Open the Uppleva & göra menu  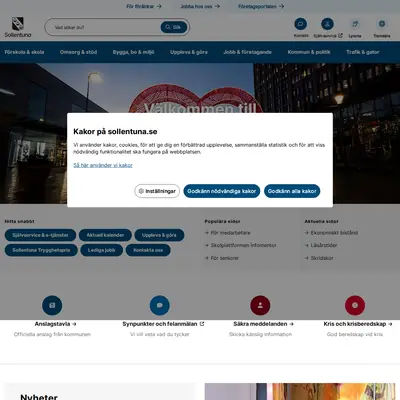[x=189, y=52]
